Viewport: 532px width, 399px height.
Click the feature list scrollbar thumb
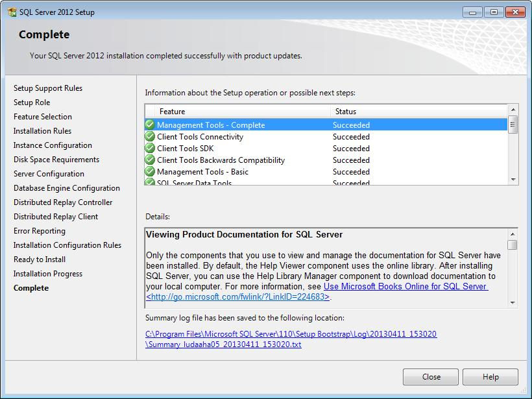513,125
